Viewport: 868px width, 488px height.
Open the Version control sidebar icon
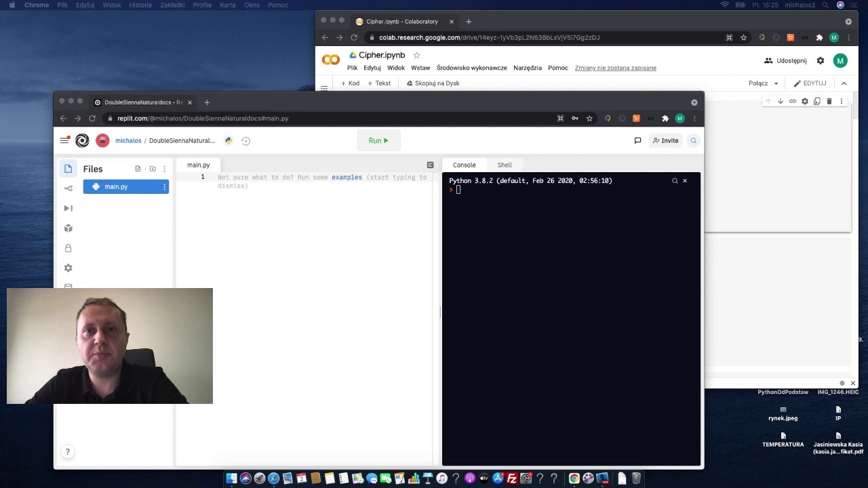68,188
